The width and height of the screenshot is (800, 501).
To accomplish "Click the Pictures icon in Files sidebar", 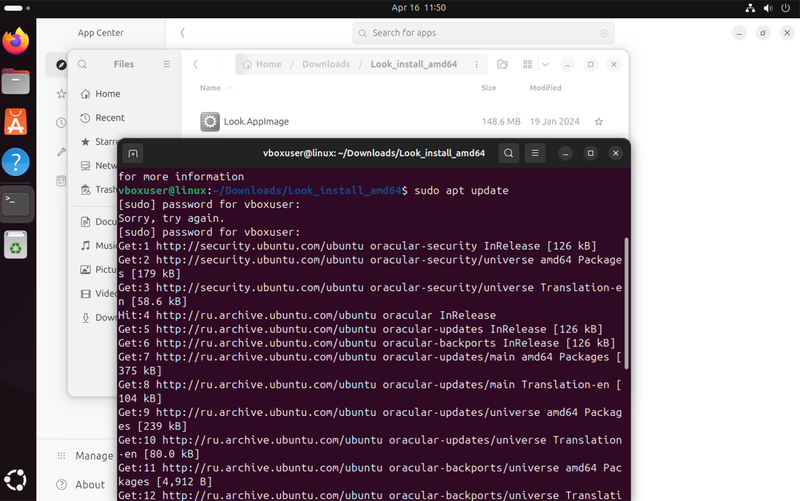I will (85, 269).
